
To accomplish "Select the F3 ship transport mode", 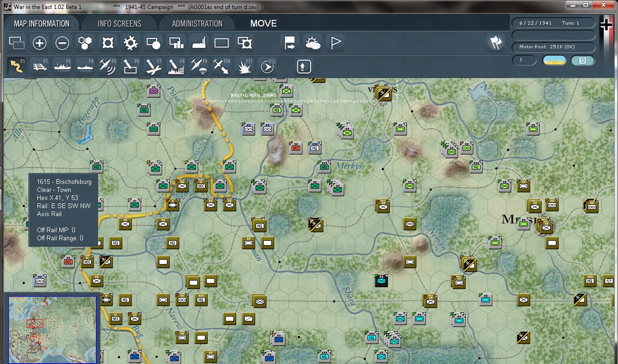I will 62,66.
